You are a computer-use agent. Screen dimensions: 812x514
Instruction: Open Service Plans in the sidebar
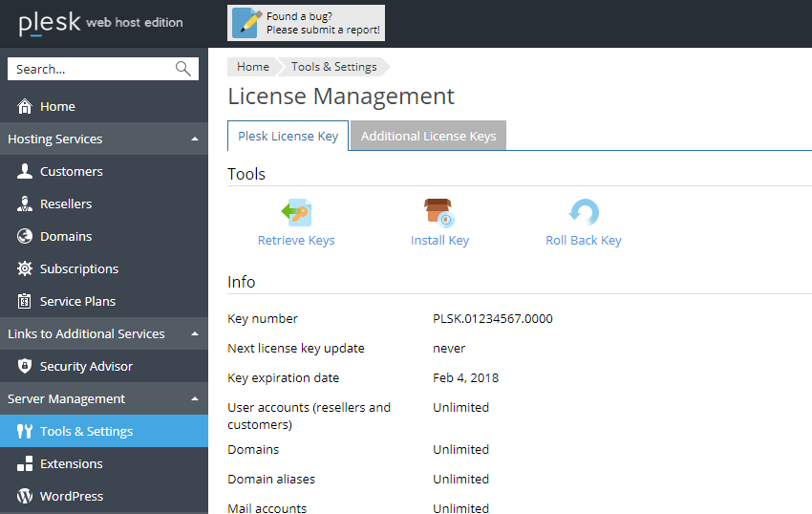77,302
